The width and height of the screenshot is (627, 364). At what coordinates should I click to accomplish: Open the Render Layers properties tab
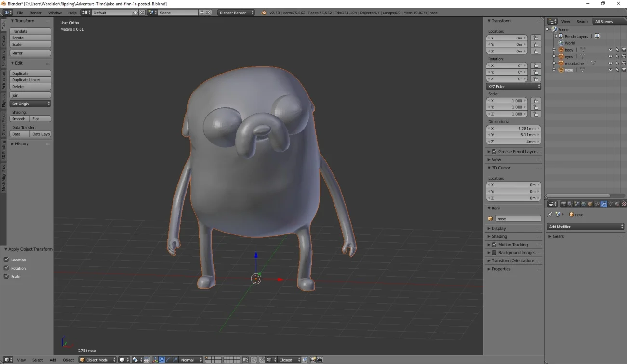coord(570,204)
